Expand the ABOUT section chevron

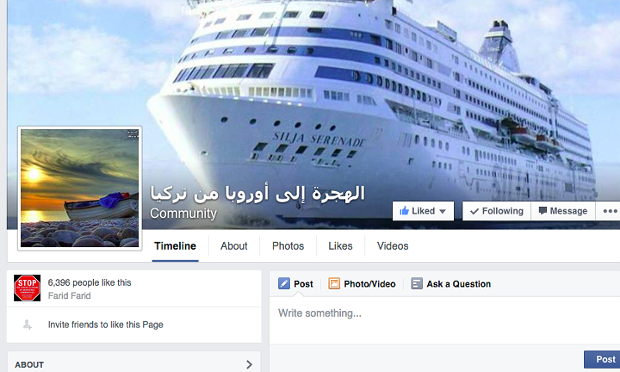click(249, 364)
